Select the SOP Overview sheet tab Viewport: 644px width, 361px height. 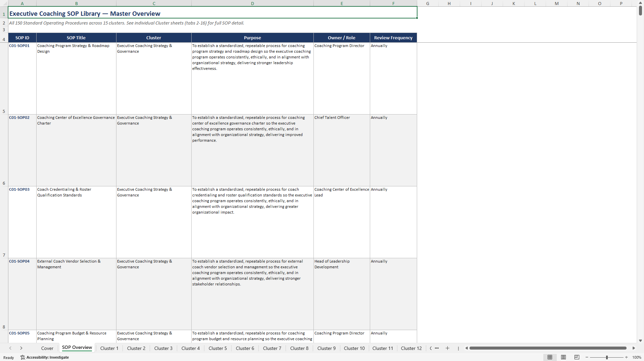click(x=77, y=348)
